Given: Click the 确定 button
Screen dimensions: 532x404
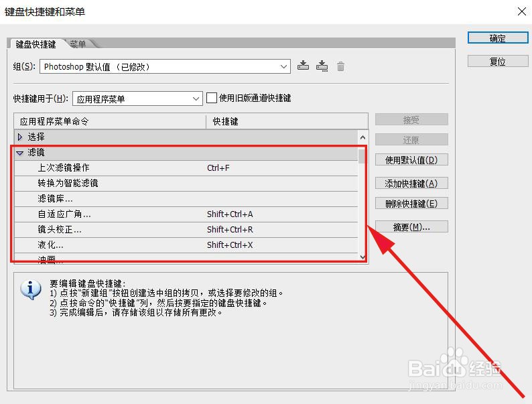Looking at the screenshot, I should 498,38.
